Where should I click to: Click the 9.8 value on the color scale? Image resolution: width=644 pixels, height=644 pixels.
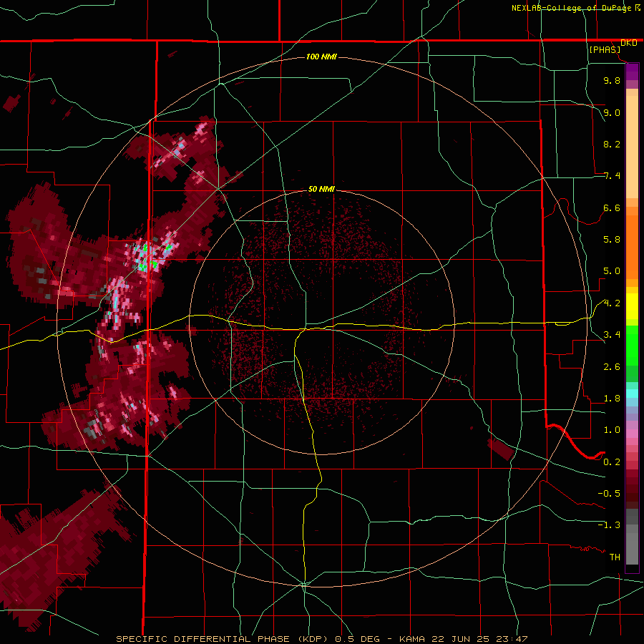pos(612,80)
